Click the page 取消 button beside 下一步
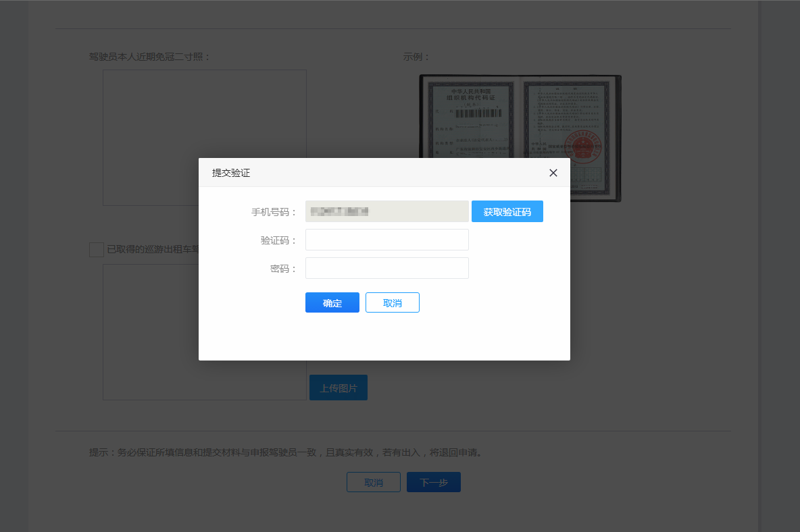The height and width of the screenshot is (532, 800). pyautogui.click(x=373, y=482)
